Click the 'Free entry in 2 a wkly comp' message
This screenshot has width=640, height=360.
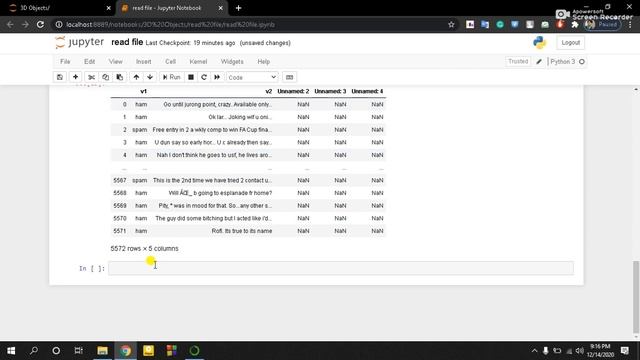click(x=212, y=130)
